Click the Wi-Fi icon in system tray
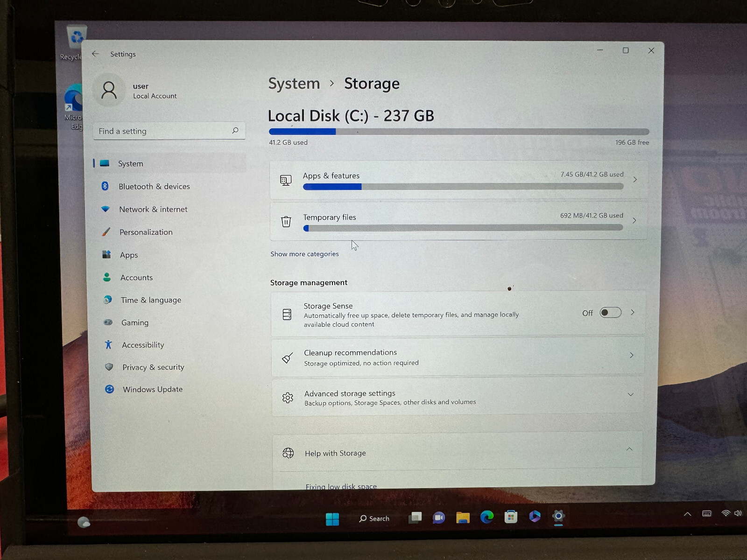The width and height of the screenshot is (747, 560). [x=726, y=513]
